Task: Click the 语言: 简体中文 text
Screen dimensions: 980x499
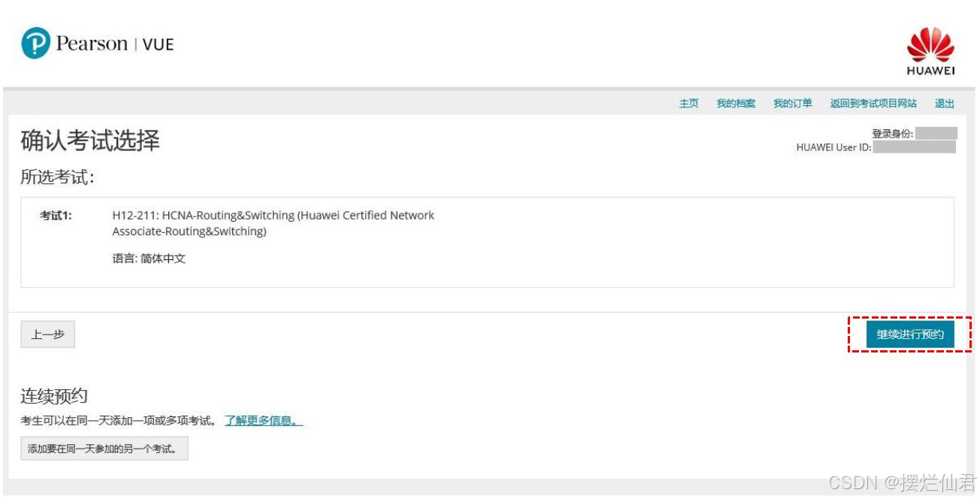Action: click(x=149, y=259)
